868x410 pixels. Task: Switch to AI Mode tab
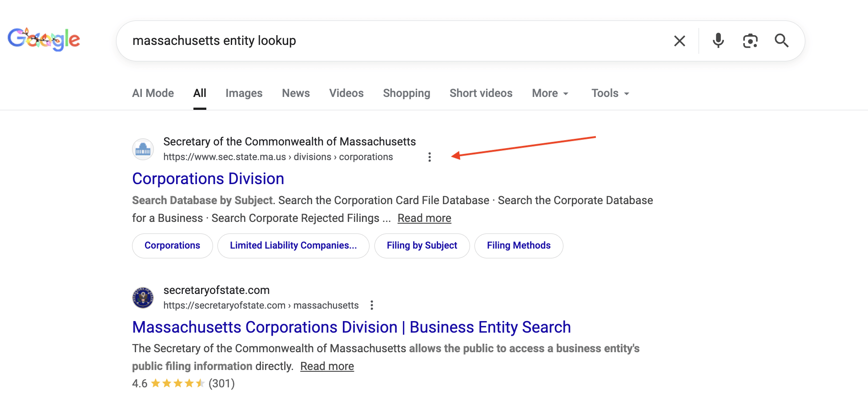pyautogui.click(x=153, y=93)
